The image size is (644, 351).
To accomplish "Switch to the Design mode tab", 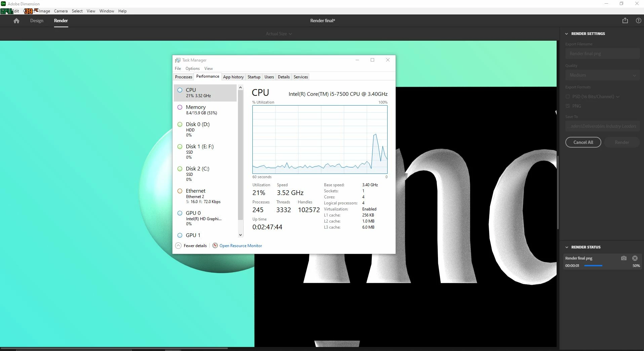I will [37, 21].
